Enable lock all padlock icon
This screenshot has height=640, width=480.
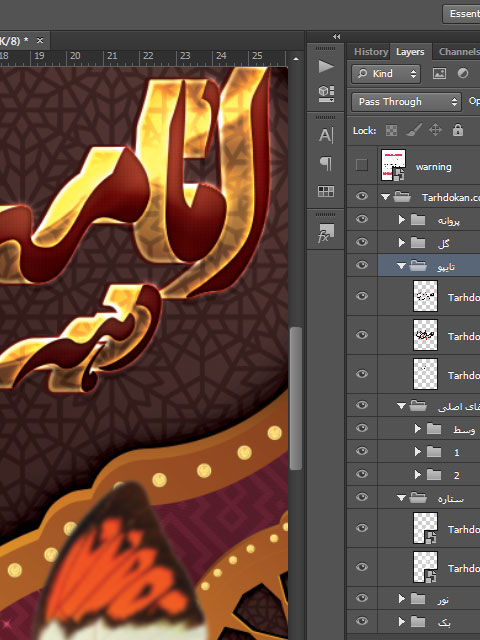pyautogui.click(x=458, y=130)
